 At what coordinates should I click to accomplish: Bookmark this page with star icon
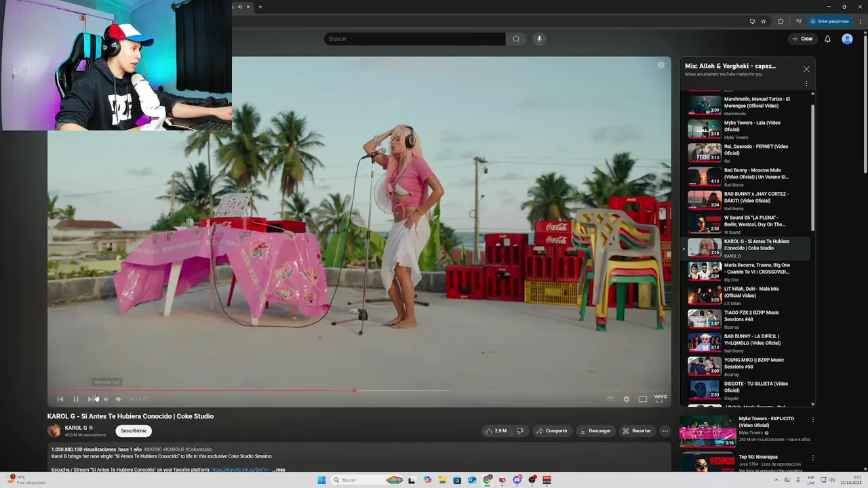point(764,21)
